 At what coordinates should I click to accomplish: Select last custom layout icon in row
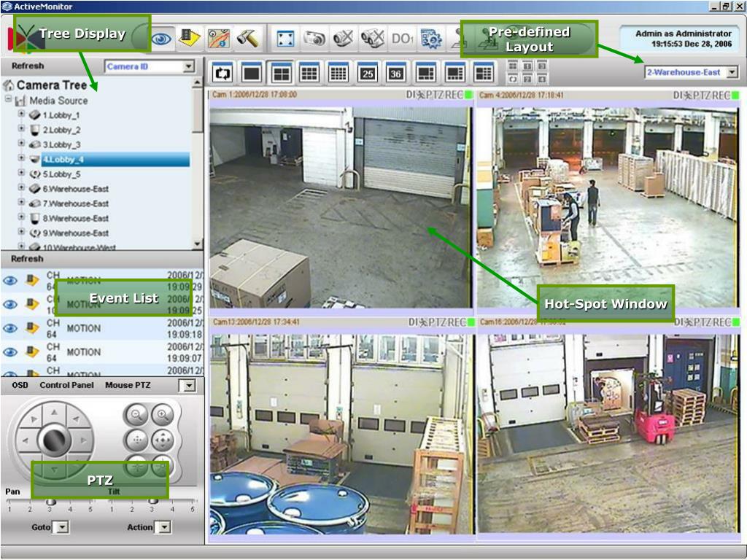[x=484, y=73]
